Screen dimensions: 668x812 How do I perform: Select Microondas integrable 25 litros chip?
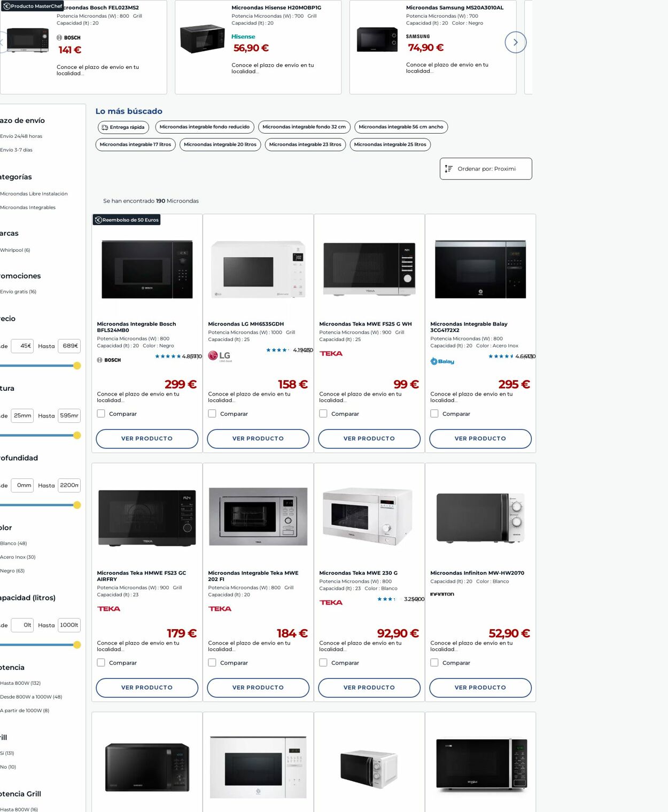[390, 145]
